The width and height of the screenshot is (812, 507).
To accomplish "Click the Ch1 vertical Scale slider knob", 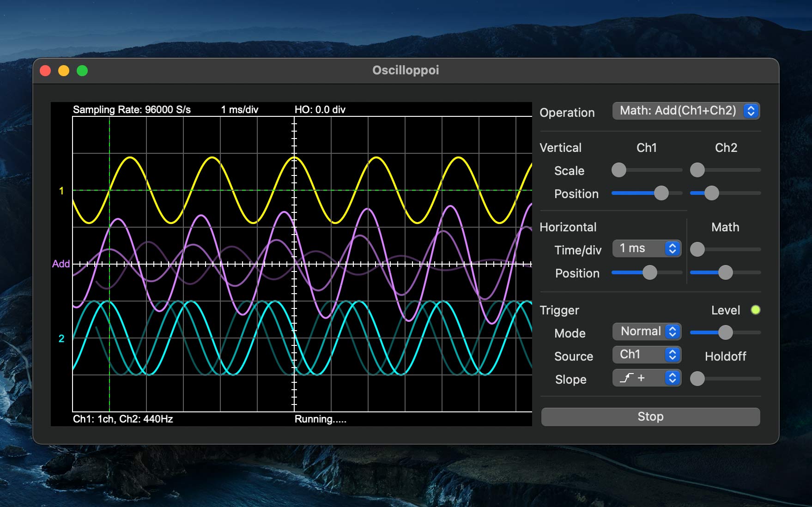I will click(619, 170).
